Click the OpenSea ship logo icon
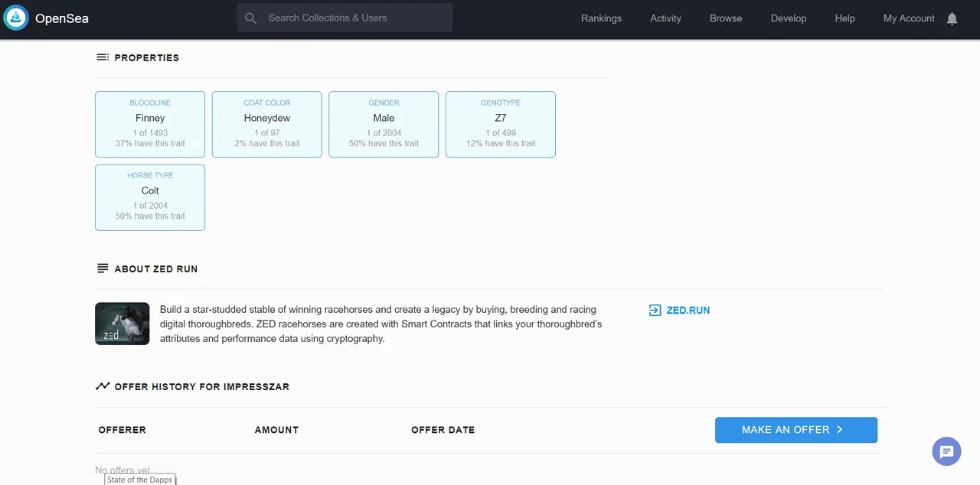Image resolution: width=980 pixels, height=485 pixels. point(16,18)
